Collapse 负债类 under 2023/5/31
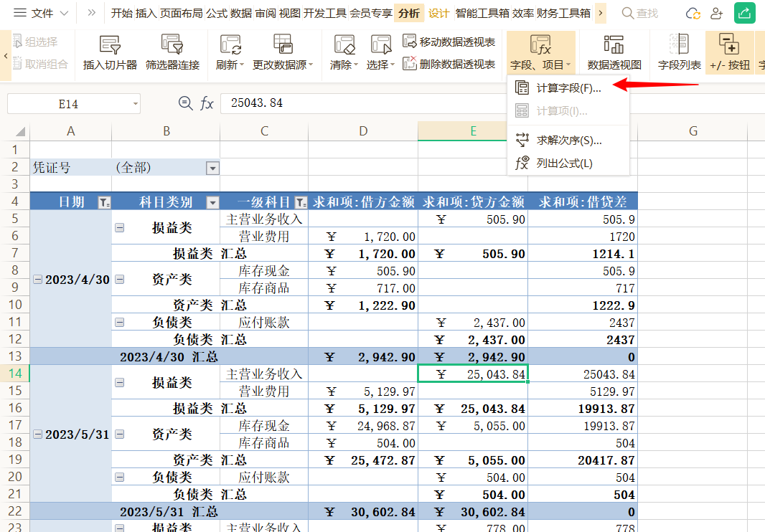The height and width of the screenshot is (532, 765). click(x=120, y=477)
